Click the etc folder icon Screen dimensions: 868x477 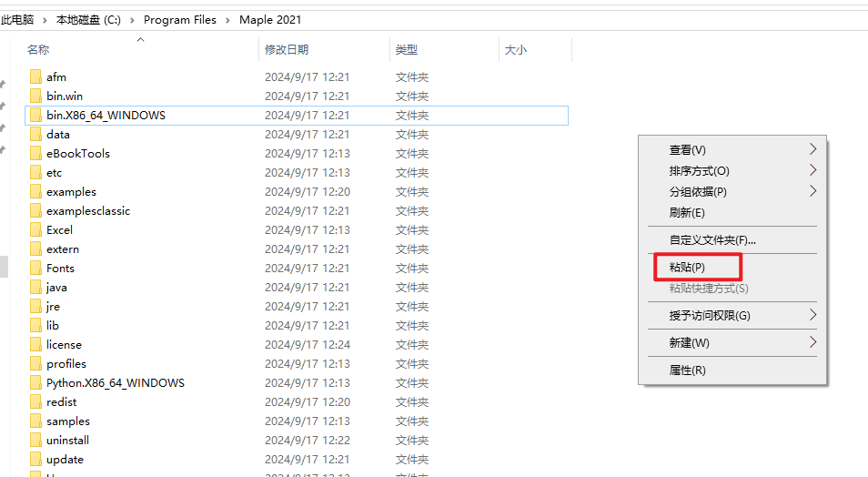tap(36, 172)
